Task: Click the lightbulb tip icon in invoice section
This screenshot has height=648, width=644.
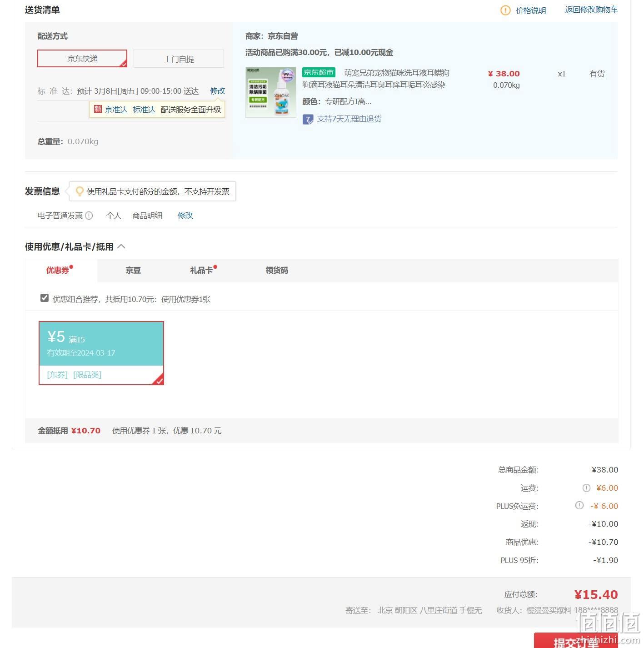Action: click(x=80, y=191)
